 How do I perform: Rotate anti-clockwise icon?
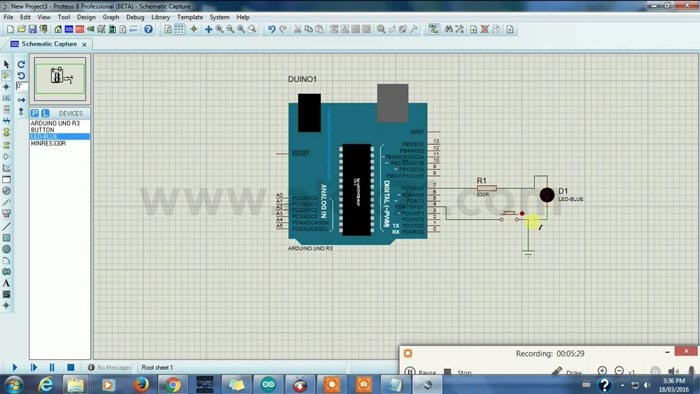pos(21,75)
